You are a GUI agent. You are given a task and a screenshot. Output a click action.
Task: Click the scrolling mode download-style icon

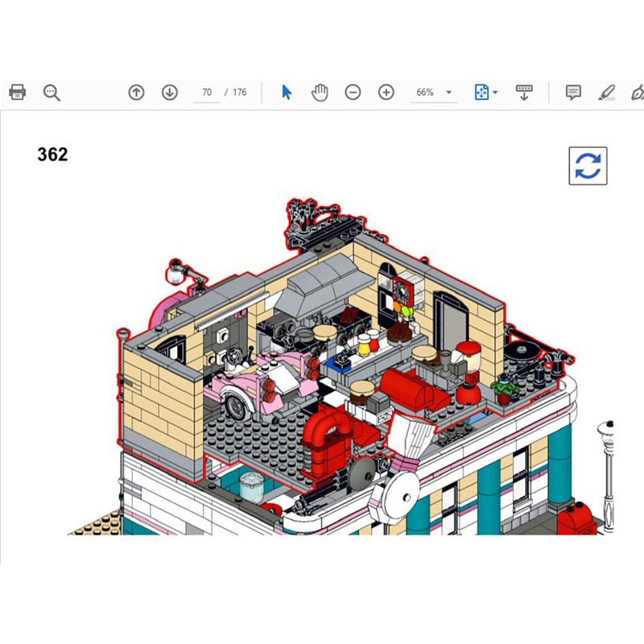[x=524, y=92]
